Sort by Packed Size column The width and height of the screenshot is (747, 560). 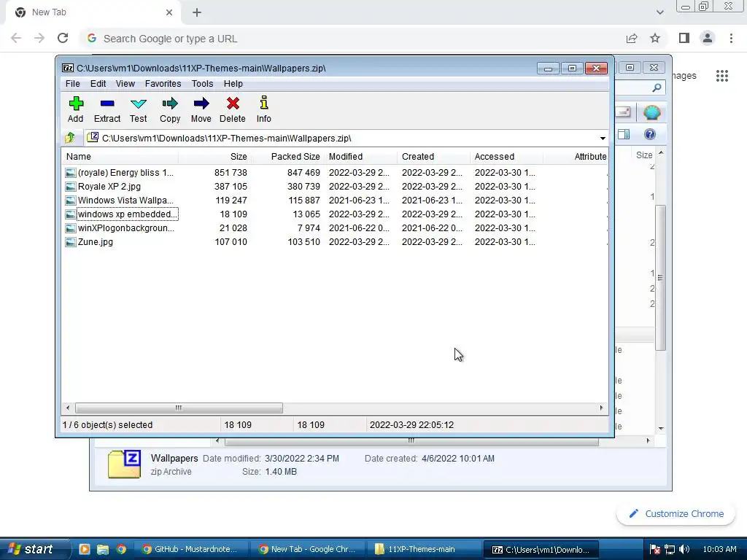287,157
